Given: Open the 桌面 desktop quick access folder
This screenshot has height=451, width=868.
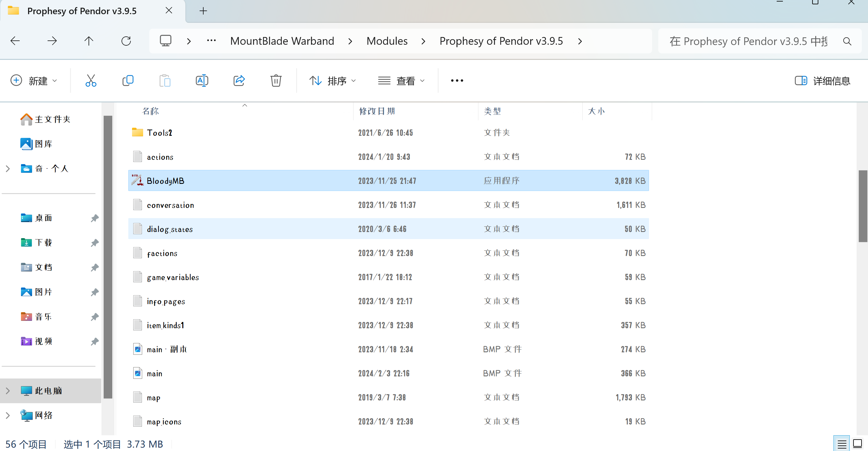Looking at the screenshot, I should [36, 218].
